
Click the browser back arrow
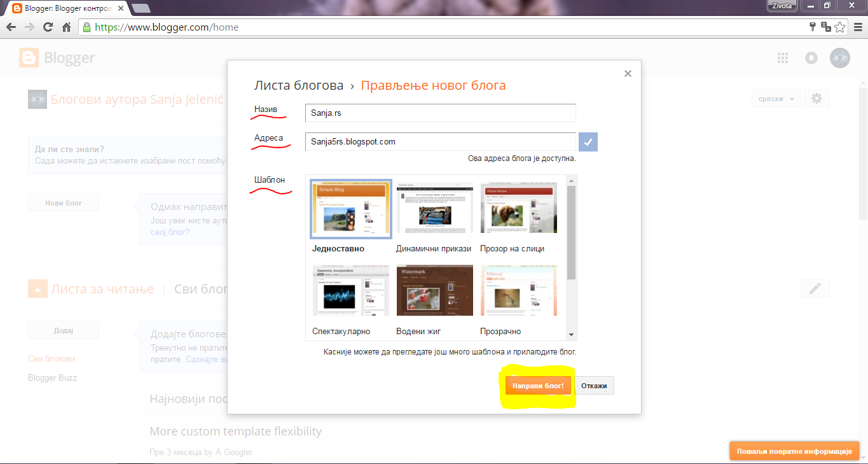[x=11, y=27]
